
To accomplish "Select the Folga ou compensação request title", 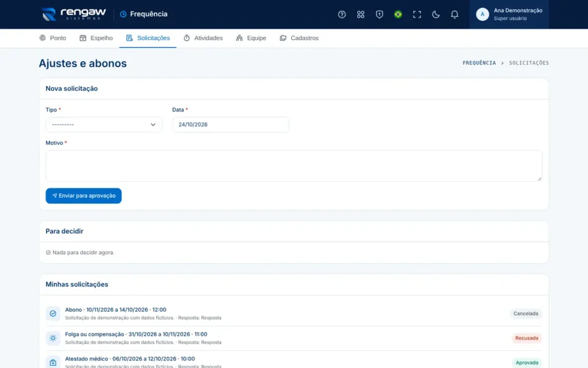I will (136, 334).
